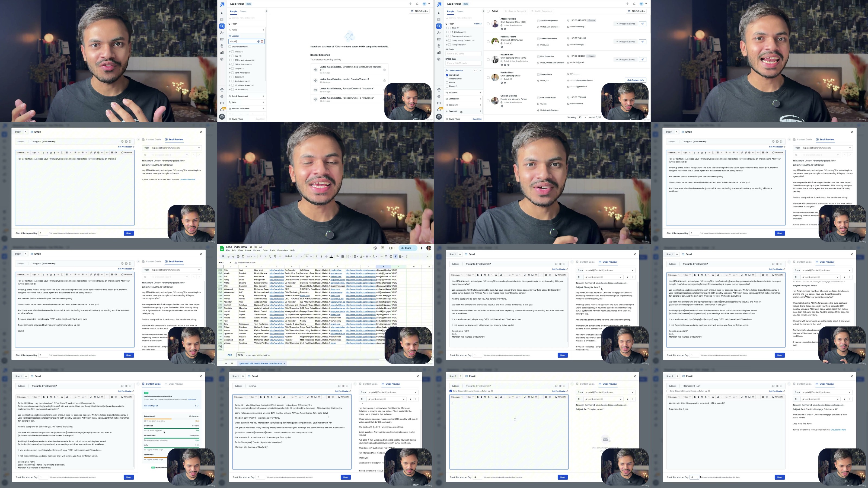Expand the Years Of Experience filter
The height and width of the screenshot is (488, 868).
263,108
